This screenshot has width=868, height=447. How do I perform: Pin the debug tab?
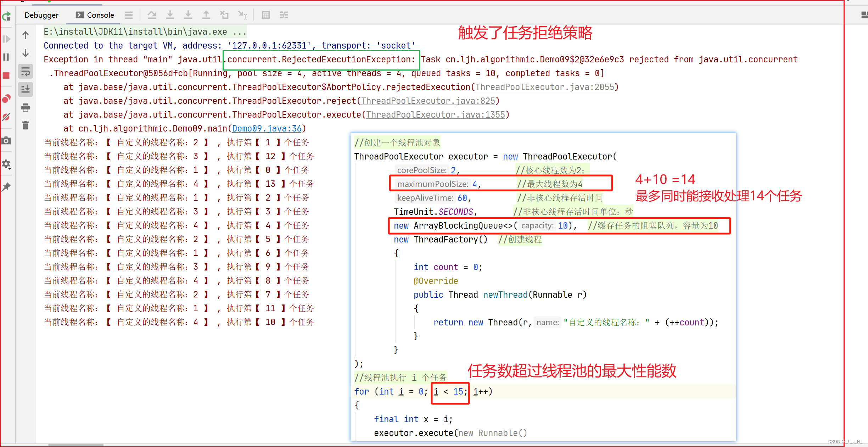coord(6,187)
